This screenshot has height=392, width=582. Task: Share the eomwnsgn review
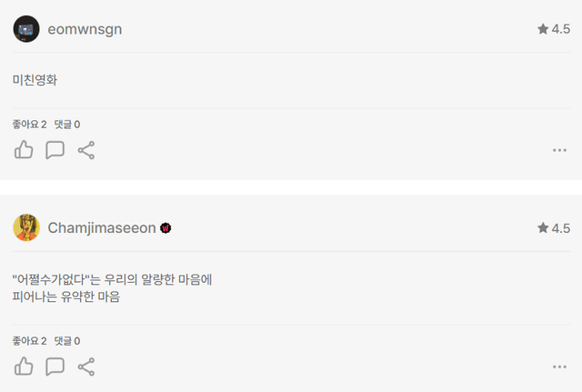[86, 150]
